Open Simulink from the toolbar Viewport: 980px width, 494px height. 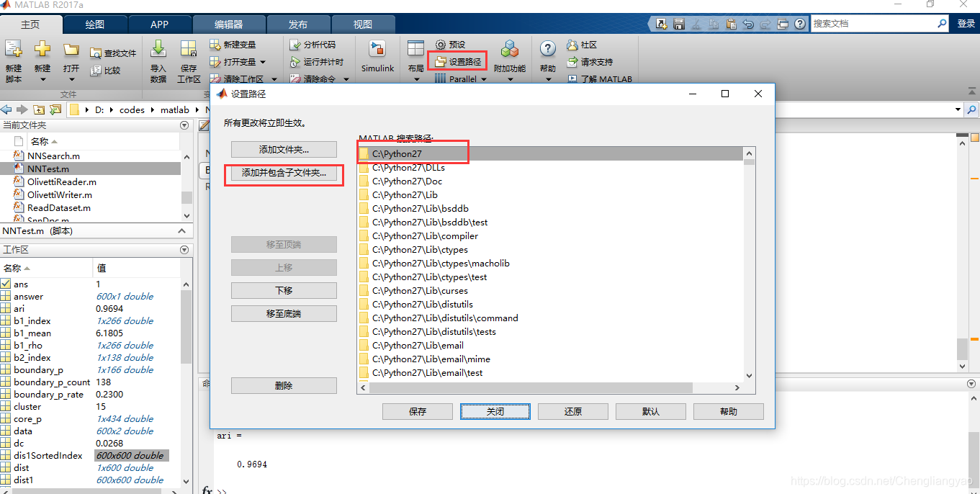377,56
